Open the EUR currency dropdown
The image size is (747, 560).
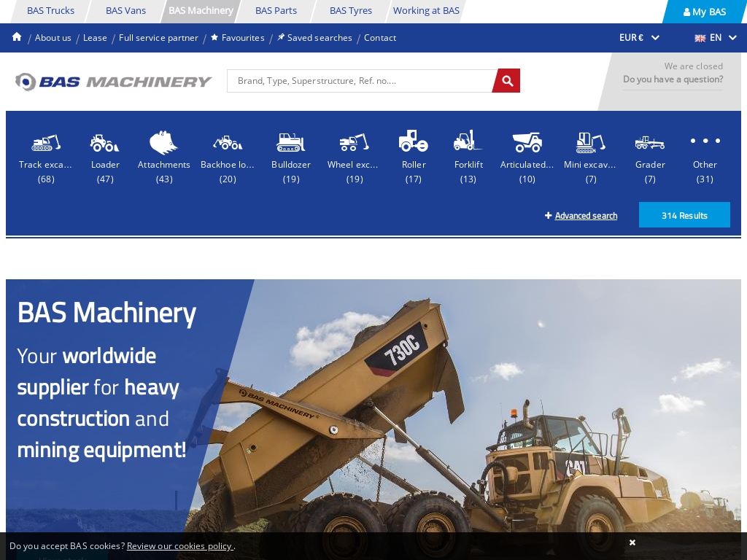pyautogui.click(x=639, y=37)
